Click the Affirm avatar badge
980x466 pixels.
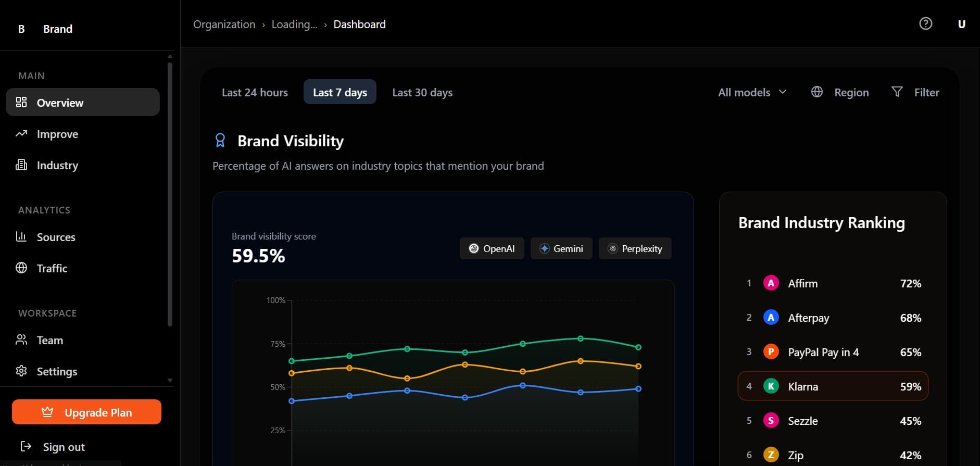tap(771, 283)
